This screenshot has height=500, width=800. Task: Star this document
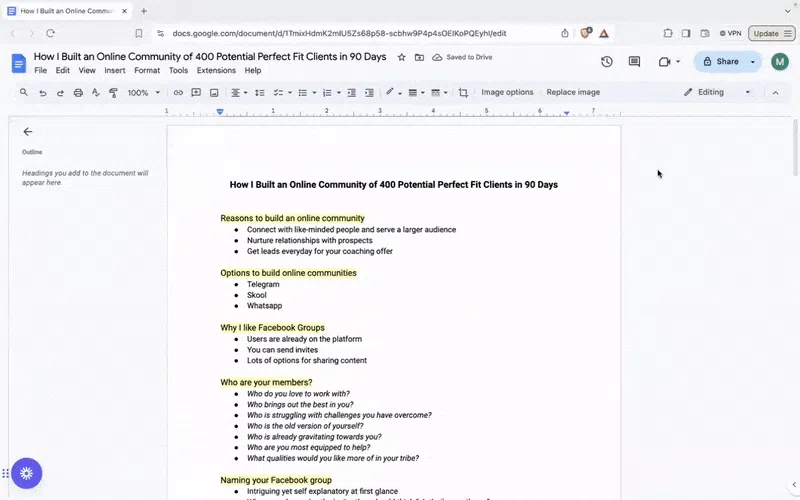pyautogui.click(x=402, y=57)
